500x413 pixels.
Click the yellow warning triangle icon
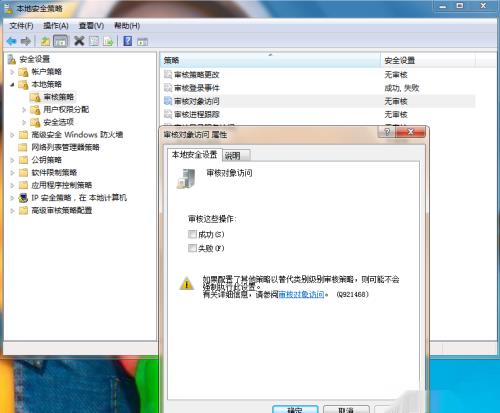pyautogui.click(x=187, y=284)
